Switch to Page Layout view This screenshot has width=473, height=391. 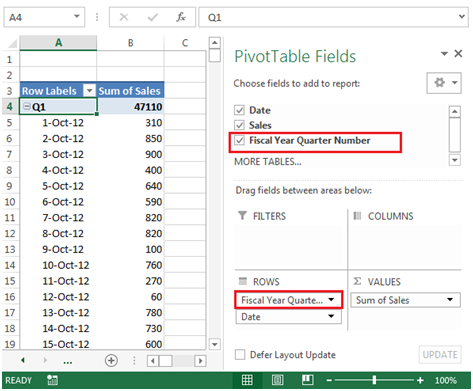pyautogui.click(x=277, y=380)
